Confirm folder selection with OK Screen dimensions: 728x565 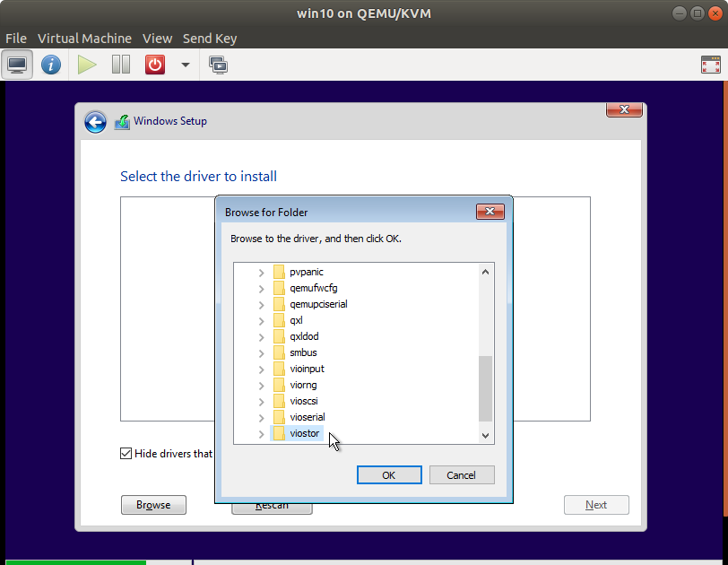coord(389,474)
